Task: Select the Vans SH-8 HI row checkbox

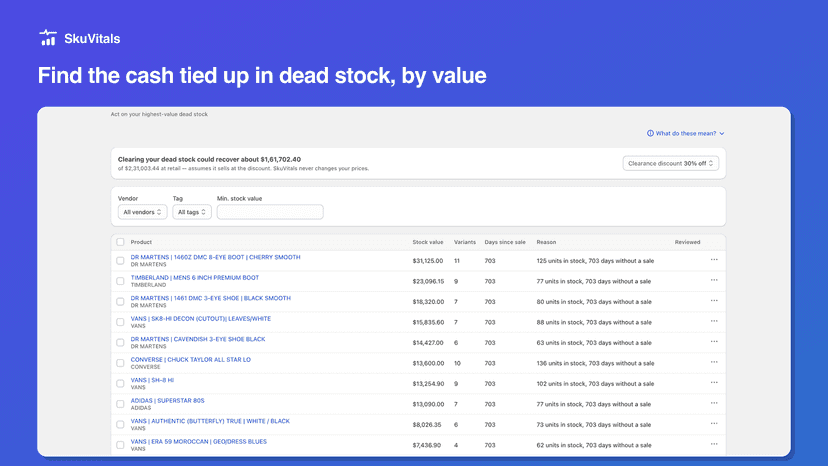Action: 120,384
